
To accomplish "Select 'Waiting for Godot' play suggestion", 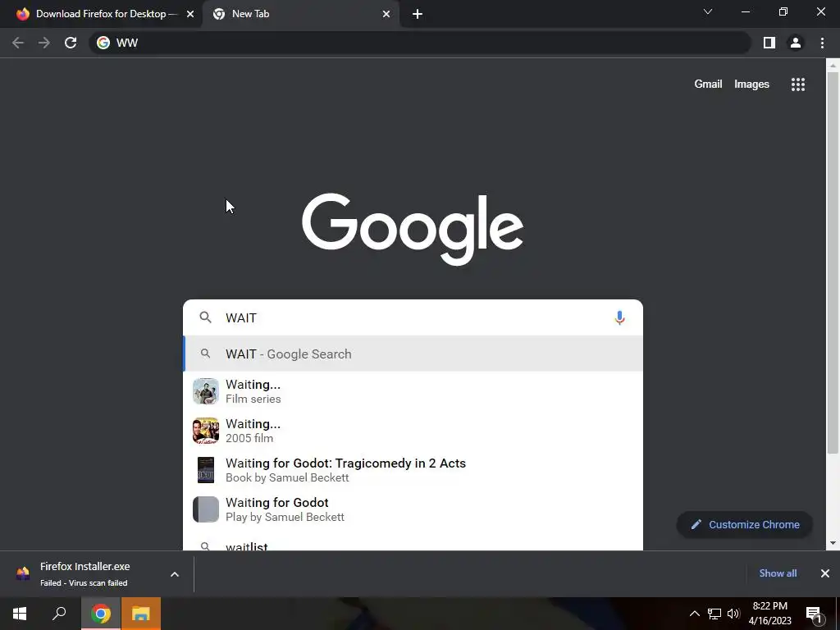I will [x=413, y=509].
